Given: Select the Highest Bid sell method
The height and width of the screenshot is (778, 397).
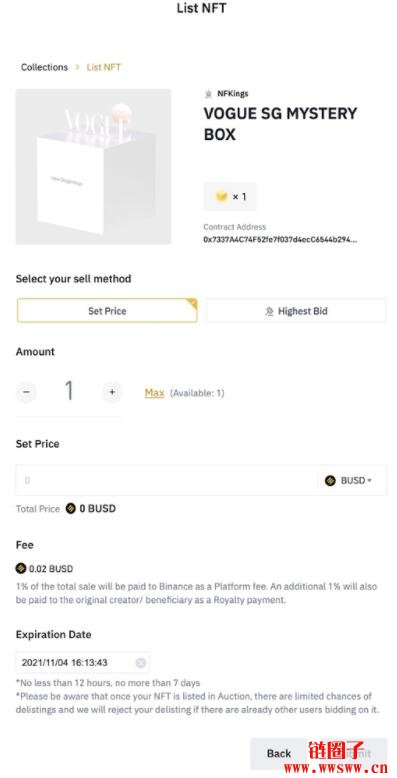Looking at the screenshot, I should (296, 311).
